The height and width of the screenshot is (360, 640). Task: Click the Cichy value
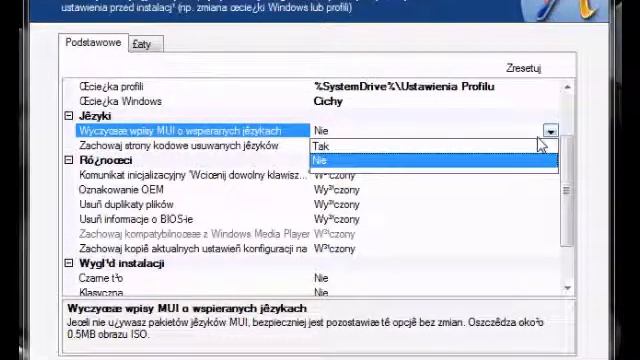pyautogui.click(x=328, y=101)
